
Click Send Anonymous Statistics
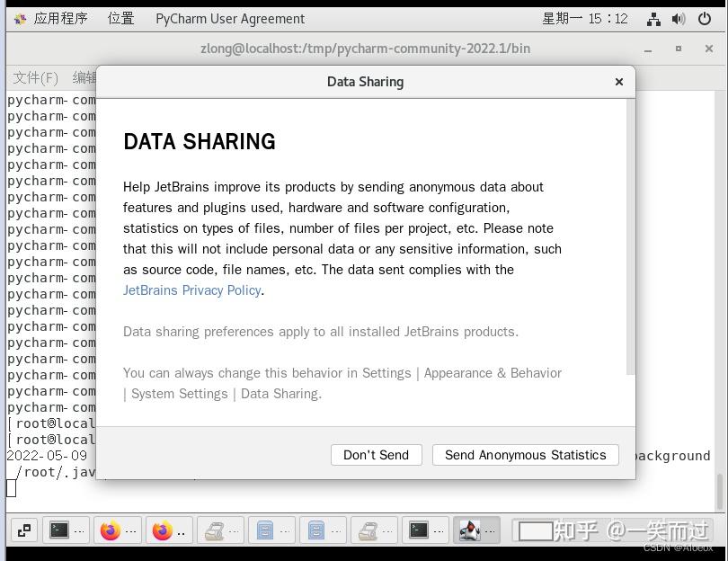click(525, 455)
